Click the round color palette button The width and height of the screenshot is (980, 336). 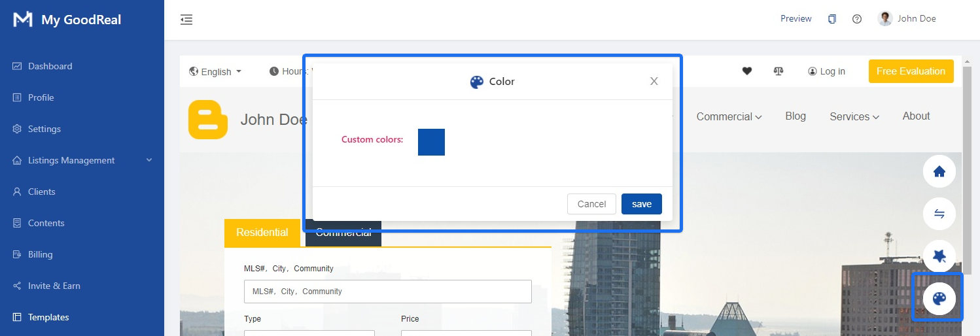[x=939, y=299]
